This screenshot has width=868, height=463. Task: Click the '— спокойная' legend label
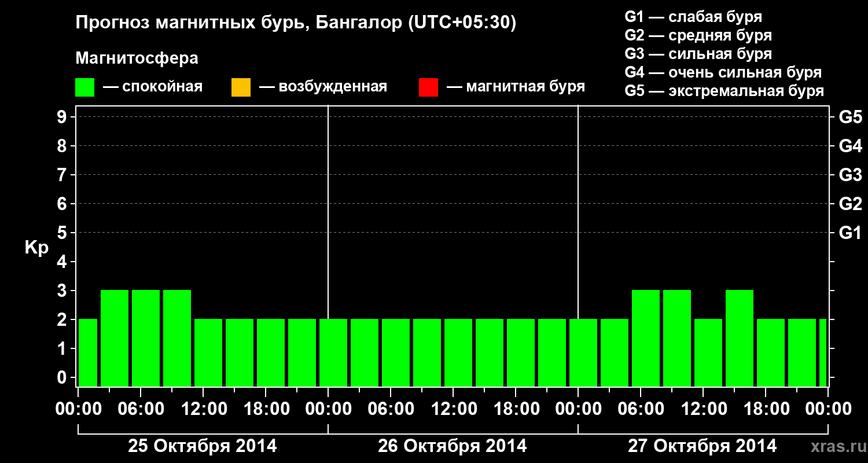click(153, 87)
